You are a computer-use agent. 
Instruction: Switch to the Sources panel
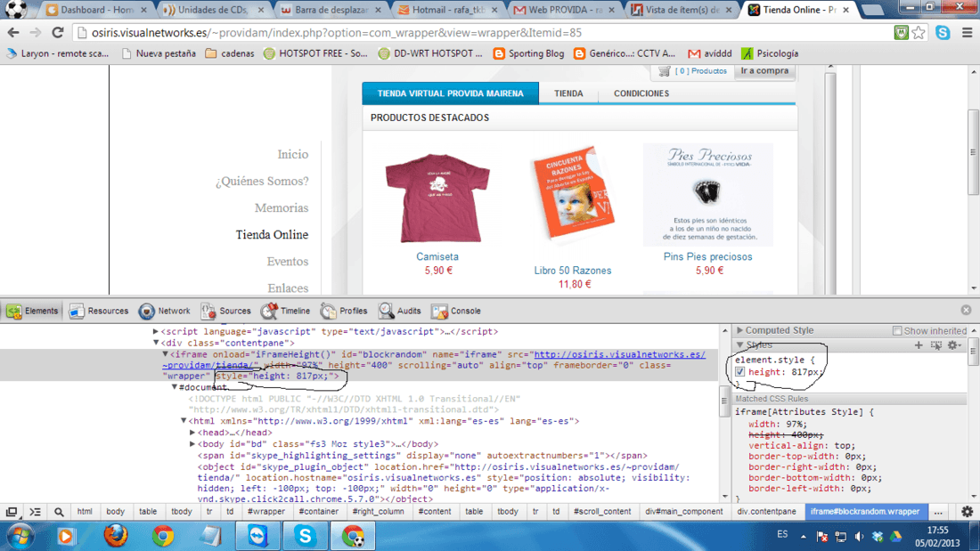pyautogui.click(x=225, y=311)
